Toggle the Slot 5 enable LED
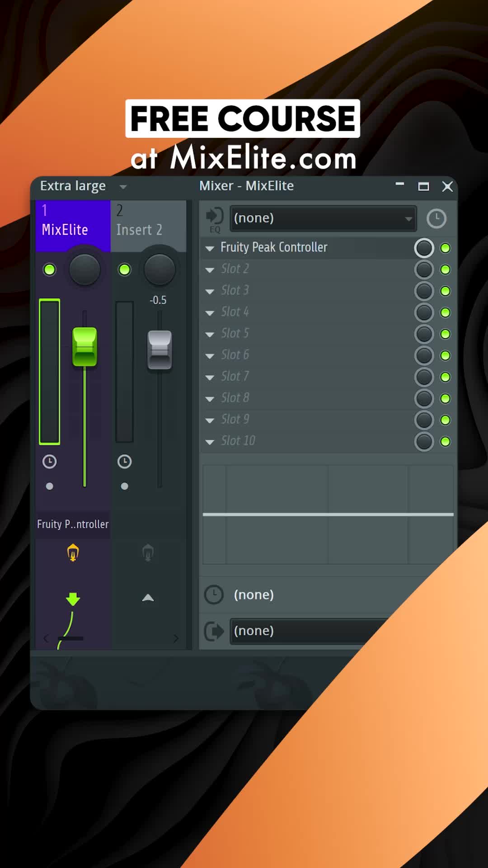Screen dimensions: 488x868 click(x=445, y=334)
